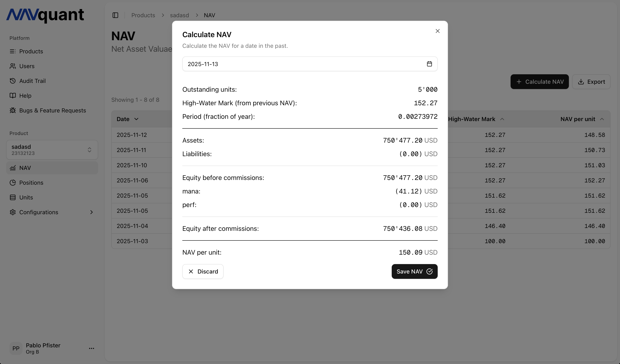Open the calendar date picker icon
Screen dimensions: 620x364
(x=429, y=64)
